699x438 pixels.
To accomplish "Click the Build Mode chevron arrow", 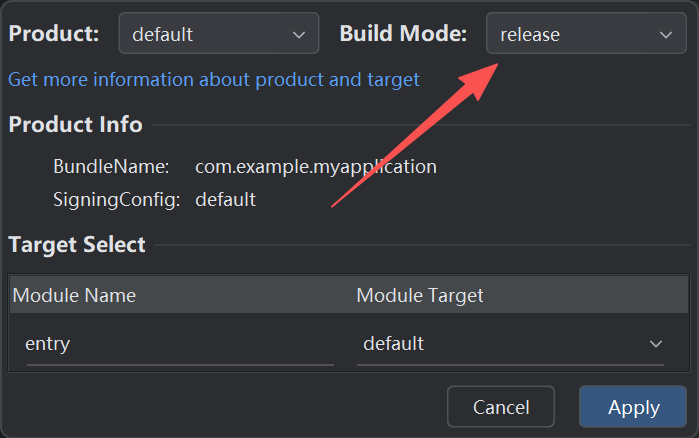I will 666,35.
